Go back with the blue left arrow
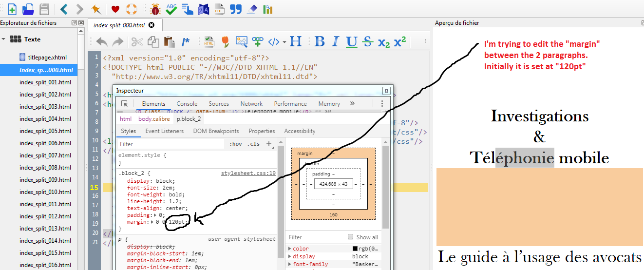This screenshot has width=644, height=270. click(64, 9)
